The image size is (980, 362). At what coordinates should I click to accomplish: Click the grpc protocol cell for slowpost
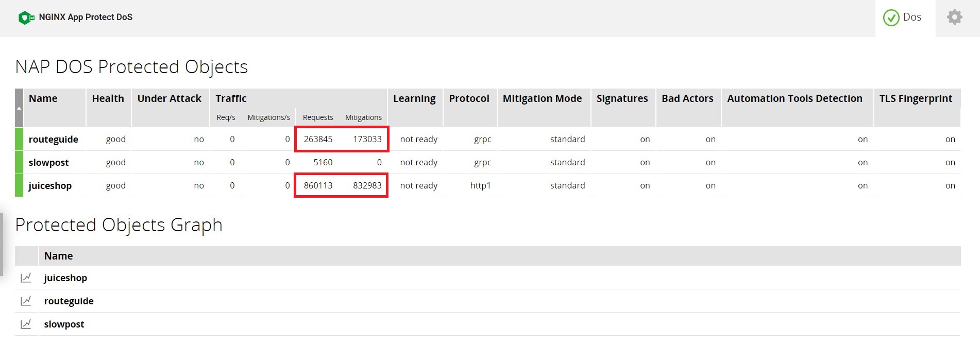[483, 162]
